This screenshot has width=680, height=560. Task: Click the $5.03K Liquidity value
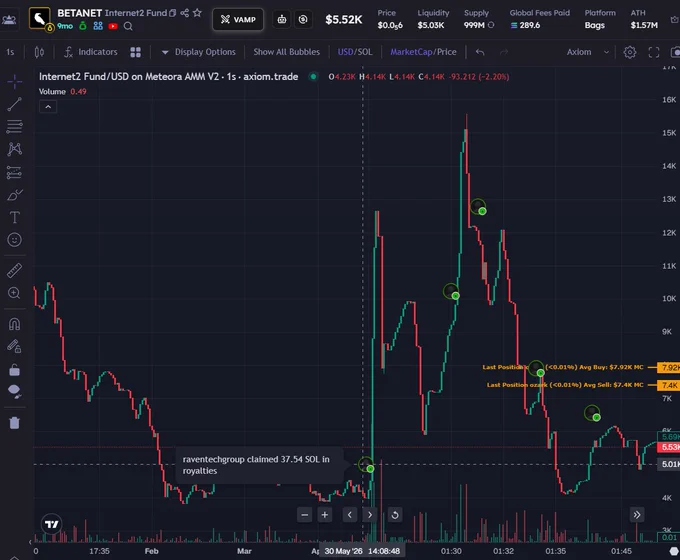431,25
